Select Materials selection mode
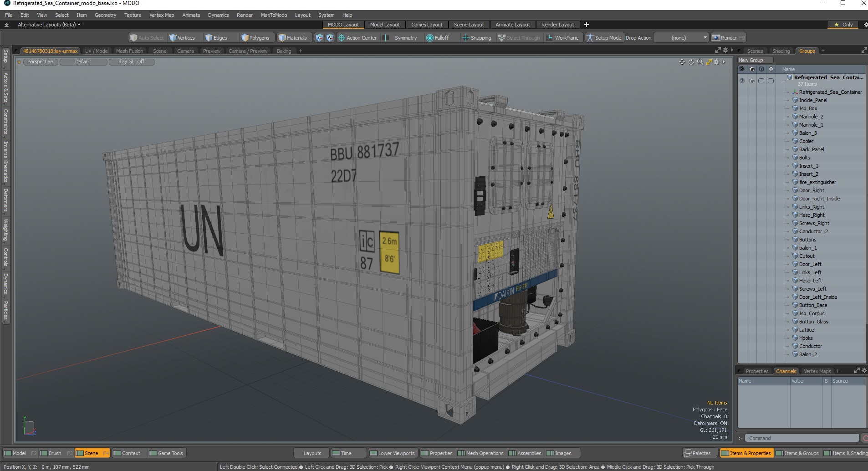The width and height of the screenshot is (868, 471). tap(293, 38)
